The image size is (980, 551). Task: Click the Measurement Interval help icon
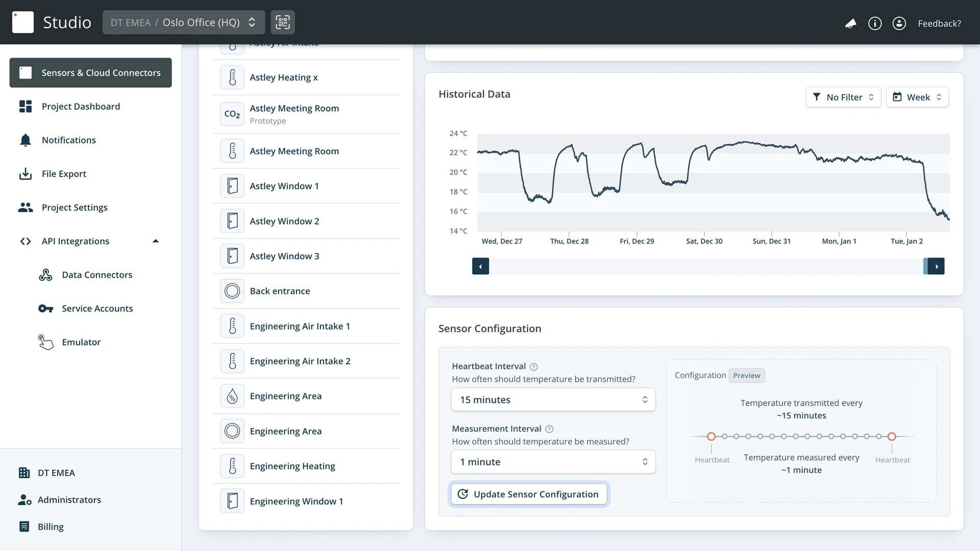tap(549, 429)
